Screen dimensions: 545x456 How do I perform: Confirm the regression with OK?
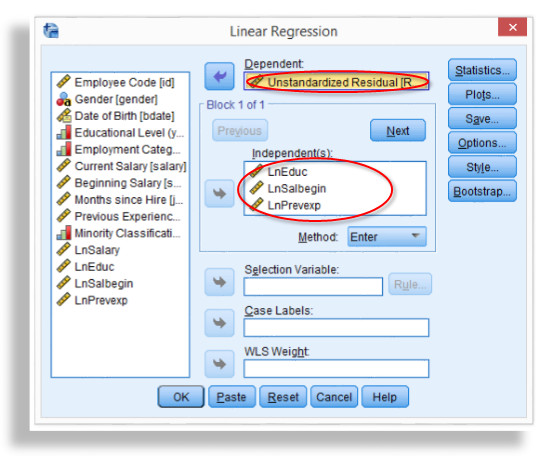(181, 397)
